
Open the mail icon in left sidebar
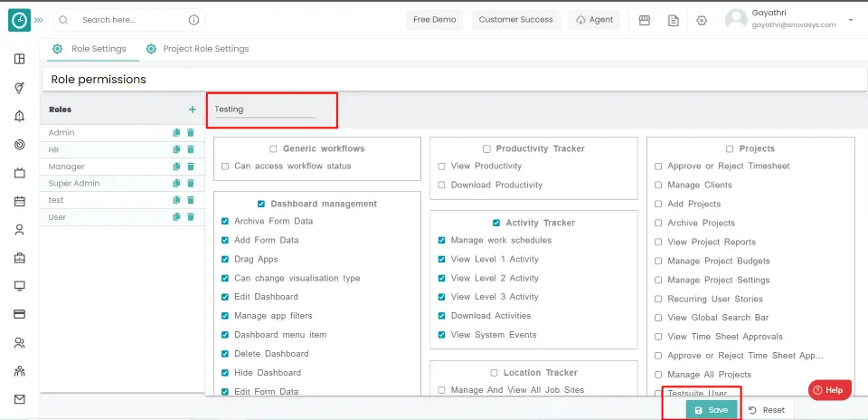(19, 399)
